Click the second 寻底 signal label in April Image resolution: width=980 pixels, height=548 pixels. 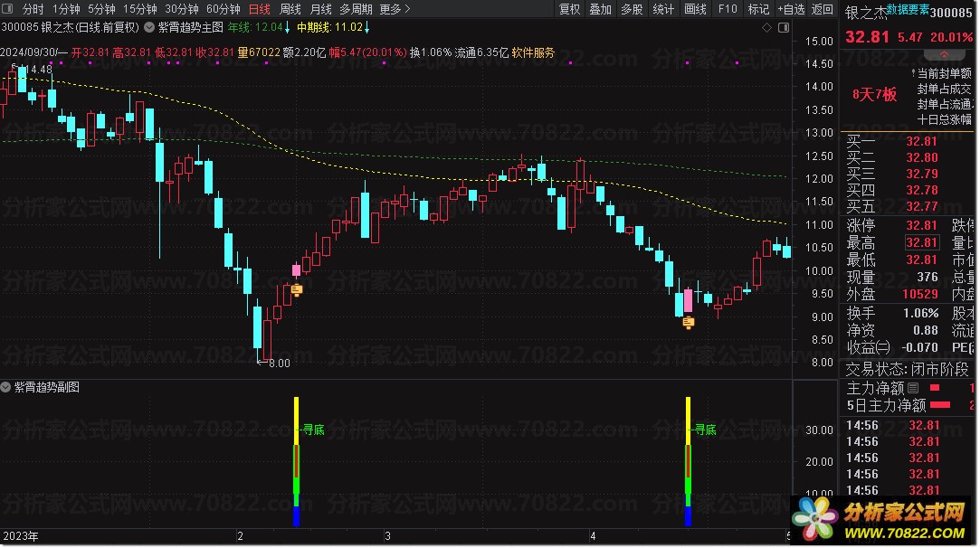(x=705, y=430)
